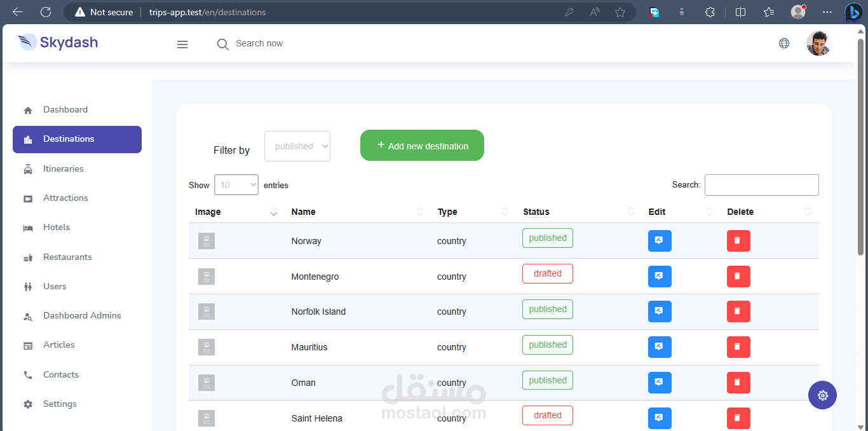Open the Filter by published dropdown

click(x=297, y=146)
